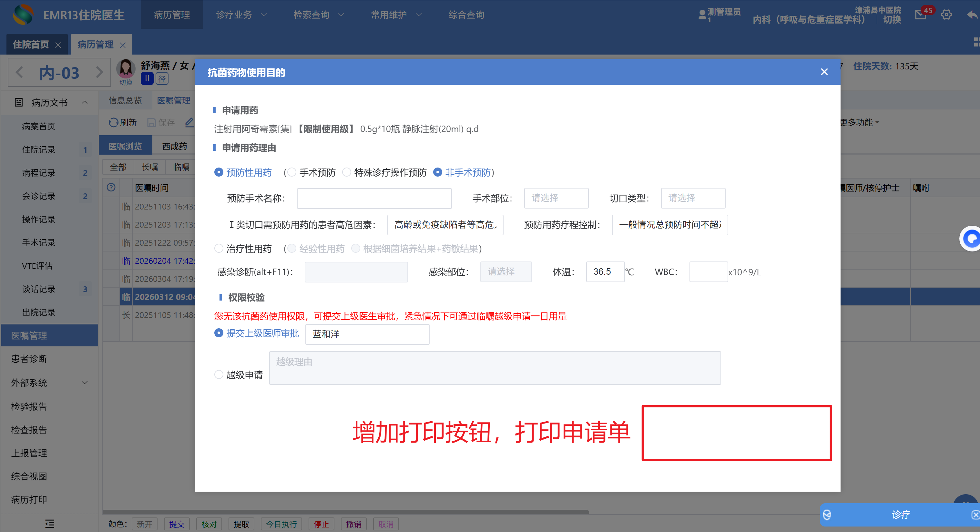Click the 预防手术名称 input field
Screen dimensions: 980x532
pyautogui.click(x=374, y=198)
